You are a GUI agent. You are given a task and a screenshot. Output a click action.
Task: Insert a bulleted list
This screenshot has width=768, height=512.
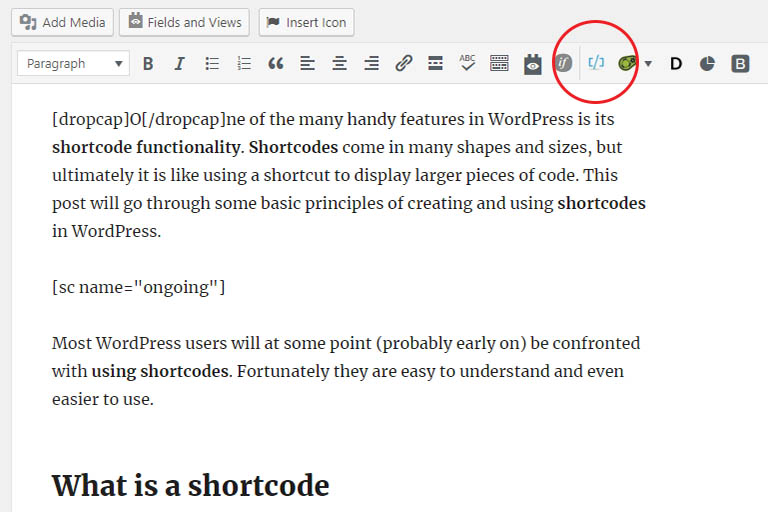pos(212,64)
